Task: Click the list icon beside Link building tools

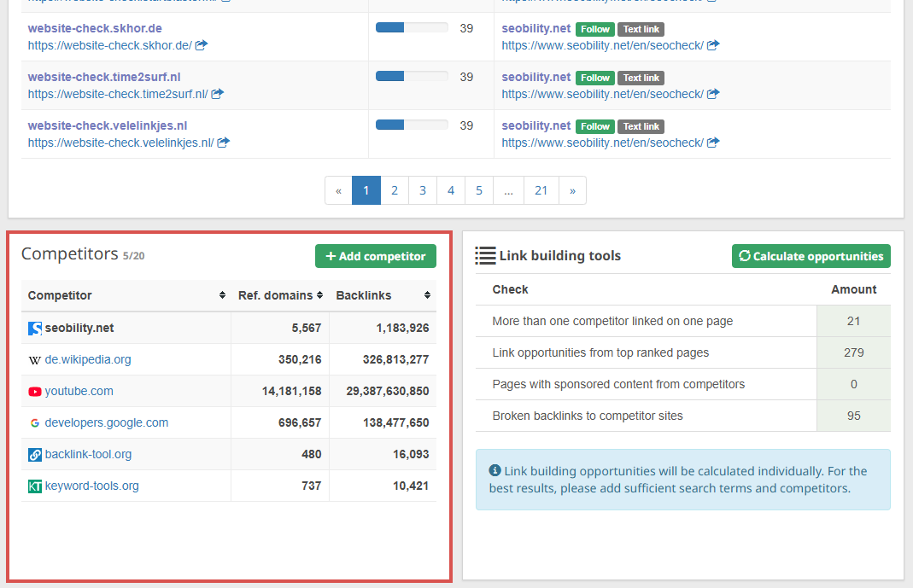Action: 485,255
